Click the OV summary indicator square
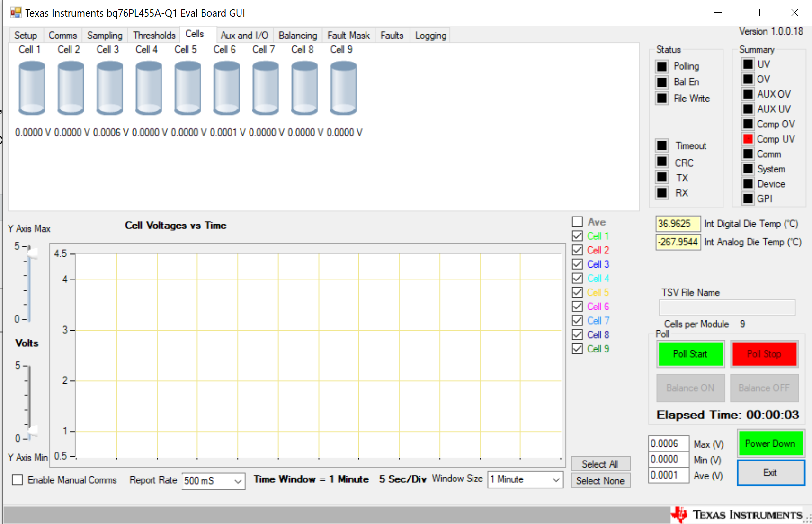Image resolution: width=812 pixels, height=524 pixels. (x=748, y=79)
